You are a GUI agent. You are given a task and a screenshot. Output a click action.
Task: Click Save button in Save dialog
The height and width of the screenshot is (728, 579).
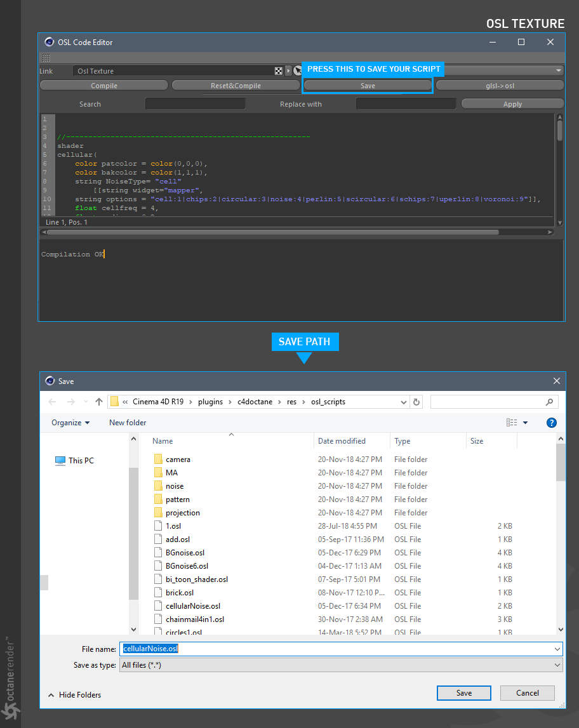[464, 692]
